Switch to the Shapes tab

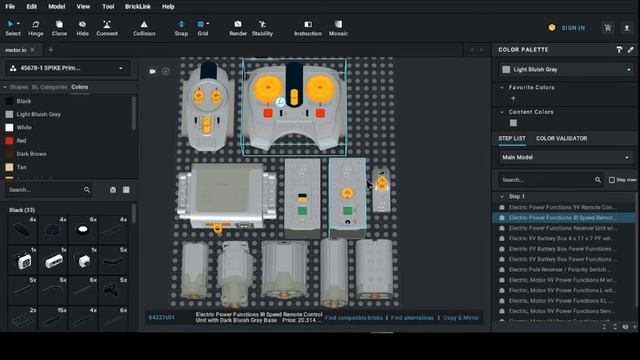(x=19, y=87)
